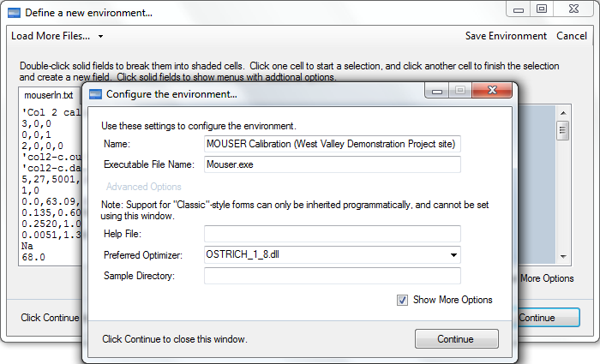Click the Help File input field
600x364 pixels.
click(x=333, y=234)
